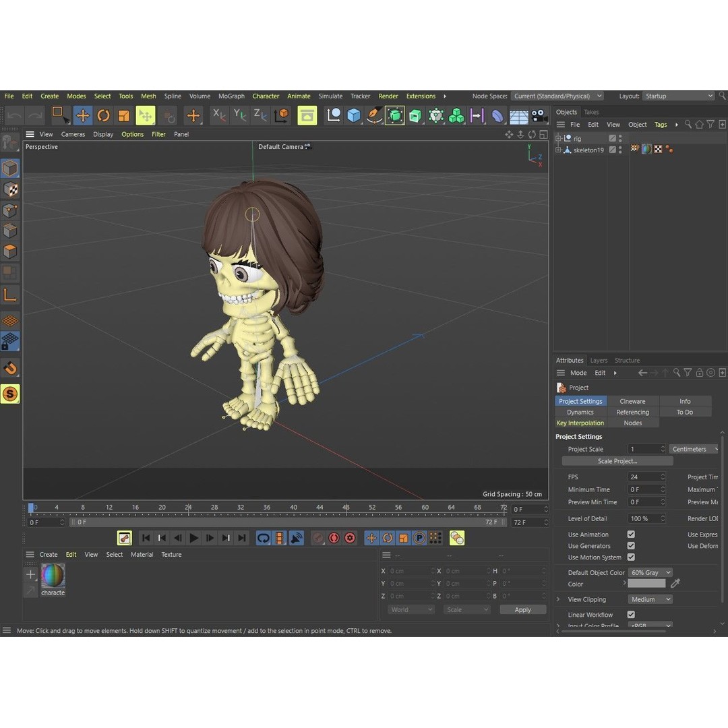Open the Key Interpolation tab
This screenshot has width=728, height=728.
pos(580,423)
